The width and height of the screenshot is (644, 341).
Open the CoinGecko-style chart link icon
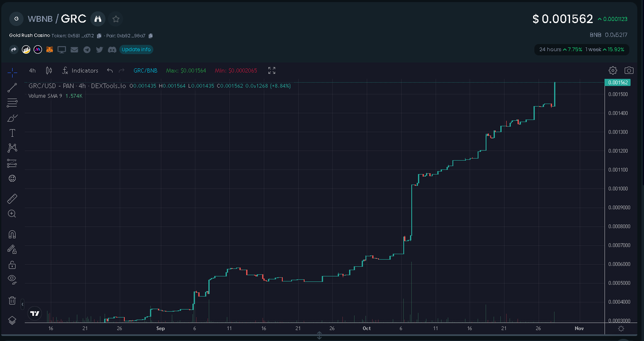(x=26, y=49)
